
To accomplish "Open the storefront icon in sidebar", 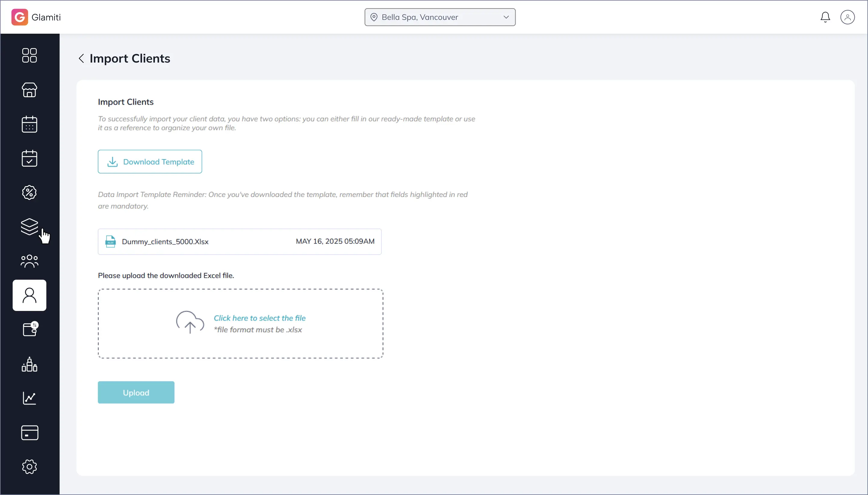I will pos(29,90).
